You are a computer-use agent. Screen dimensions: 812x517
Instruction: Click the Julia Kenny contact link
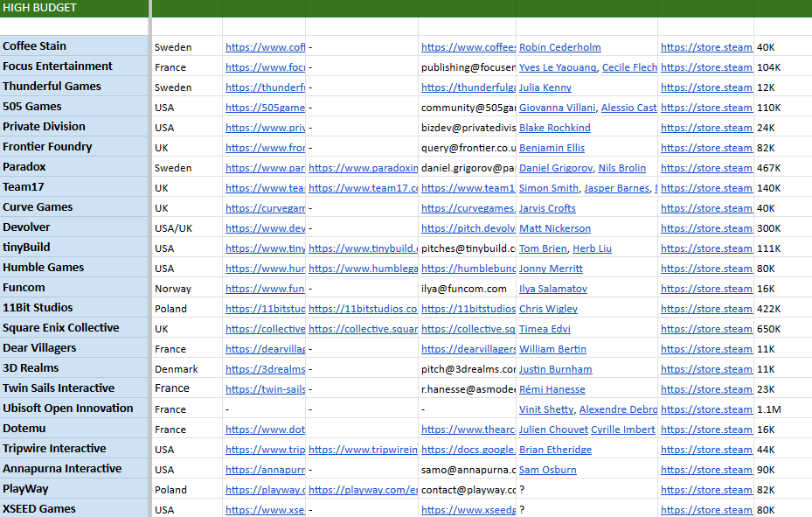click(x=545, y=87)
